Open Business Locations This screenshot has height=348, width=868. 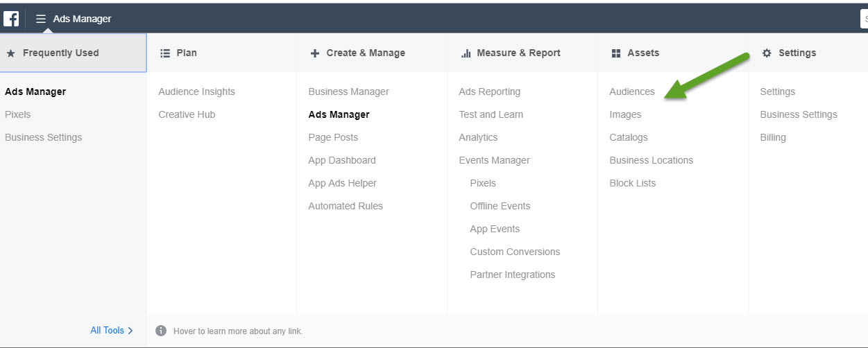coord(652,160)
